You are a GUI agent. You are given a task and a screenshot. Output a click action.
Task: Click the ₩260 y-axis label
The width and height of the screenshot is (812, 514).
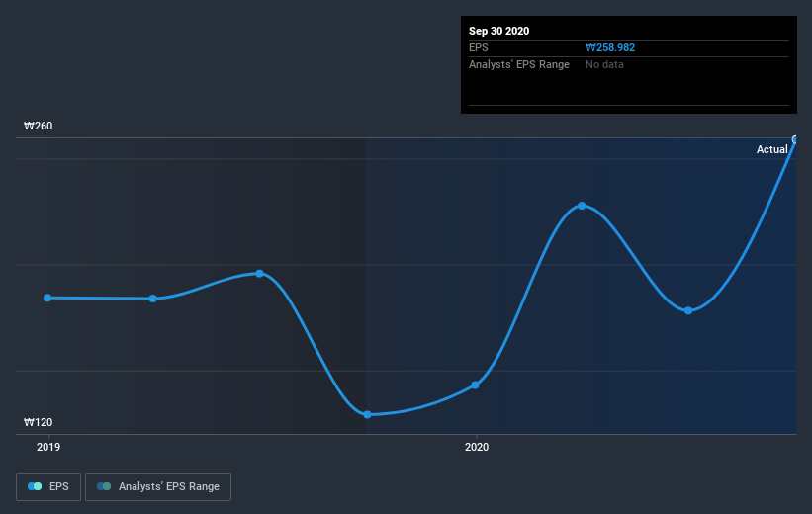point(39,126)
